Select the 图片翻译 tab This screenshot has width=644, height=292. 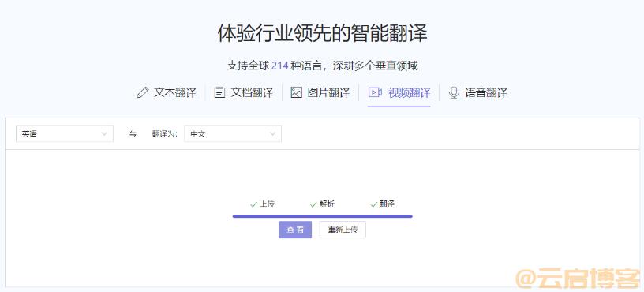click(x=320, y=92)
